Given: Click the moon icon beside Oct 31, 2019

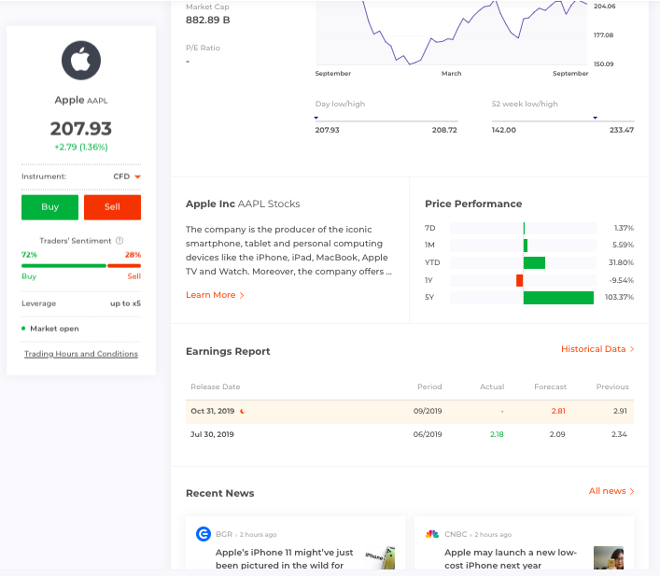Looking at the screenshot, I should point(242,411).
